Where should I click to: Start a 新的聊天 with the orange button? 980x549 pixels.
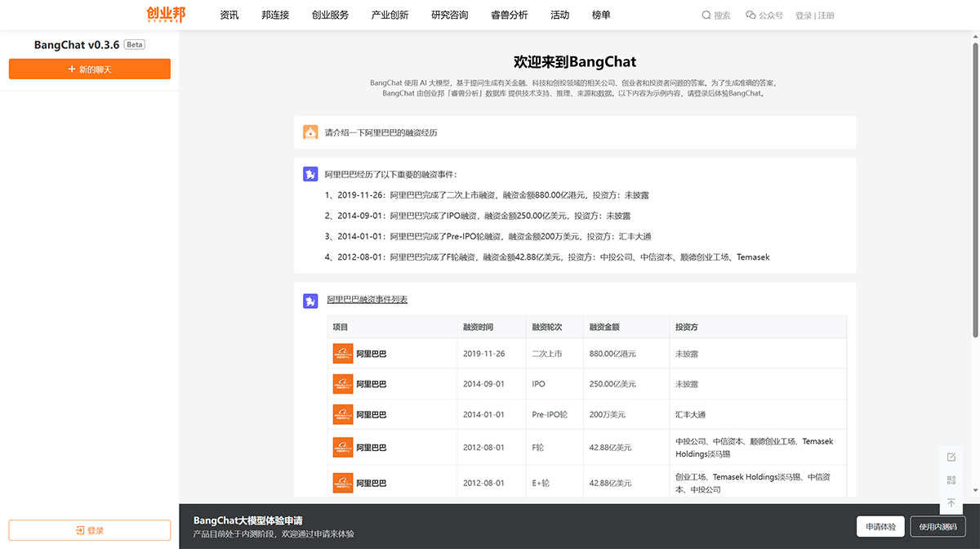pyautogui.click(x=89, y=69)
